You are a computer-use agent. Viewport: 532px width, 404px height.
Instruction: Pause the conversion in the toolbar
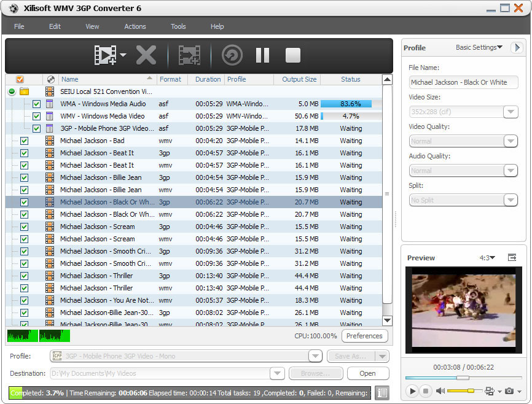(x=262, y=55)
